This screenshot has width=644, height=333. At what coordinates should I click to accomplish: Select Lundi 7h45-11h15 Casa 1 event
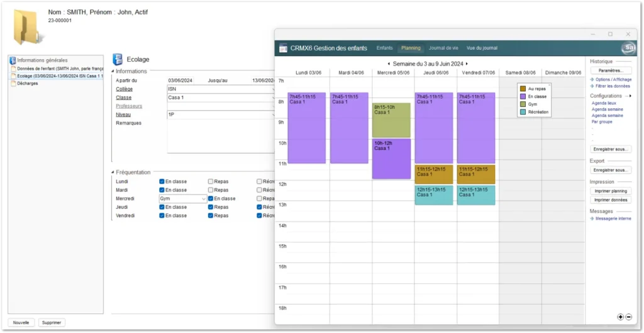[x=306, y=128]
